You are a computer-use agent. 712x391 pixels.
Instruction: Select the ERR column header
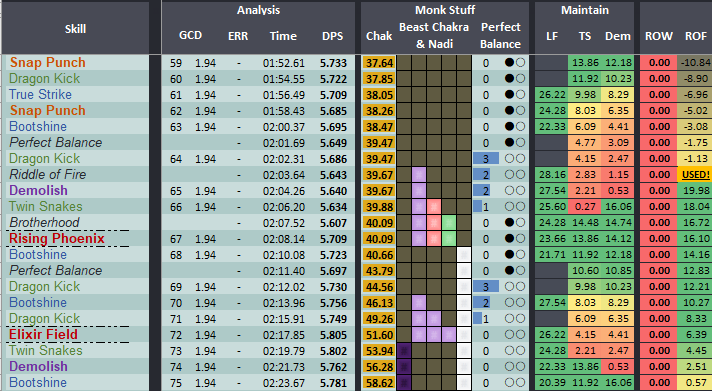238,36
